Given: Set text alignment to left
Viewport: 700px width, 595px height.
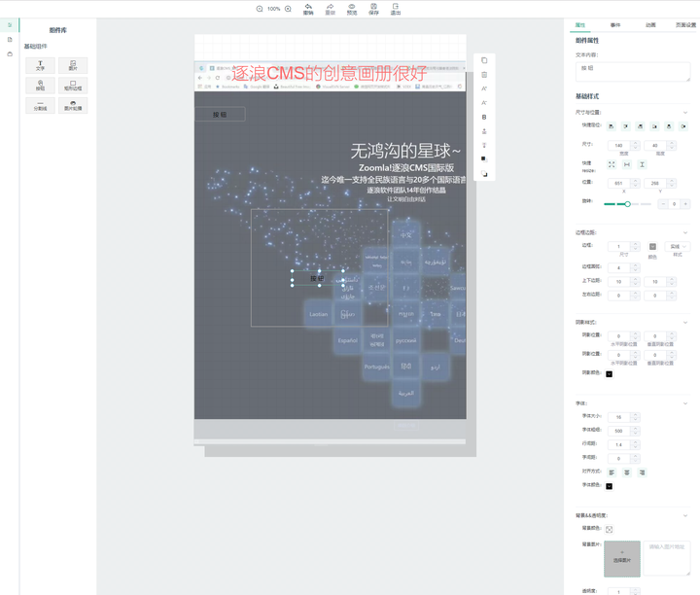Looking at the screenshot, I should [x=612, y=472].
